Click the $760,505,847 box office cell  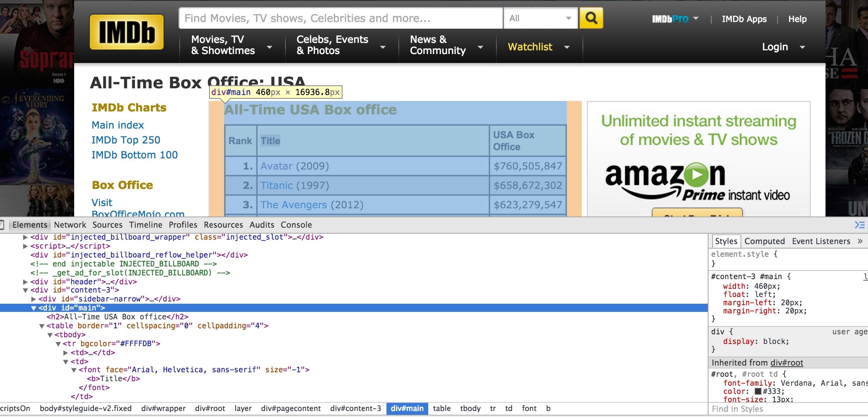click(528, 166)
